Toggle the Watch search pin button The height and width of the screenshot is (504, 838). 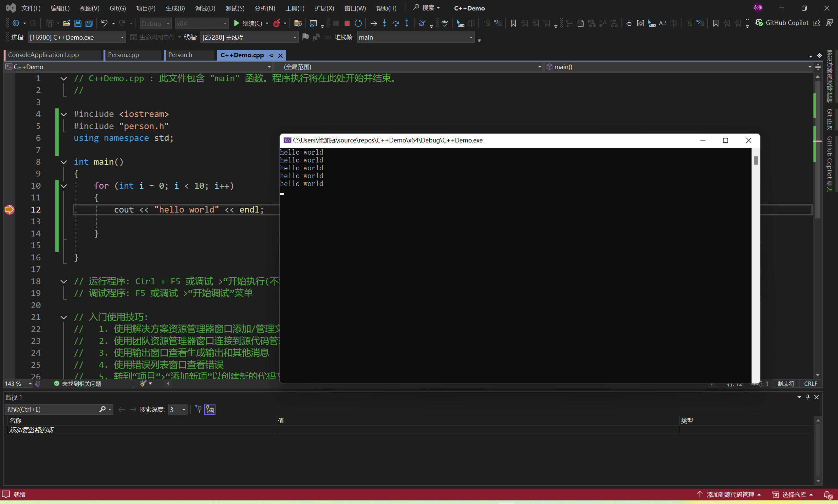(199, 410)
